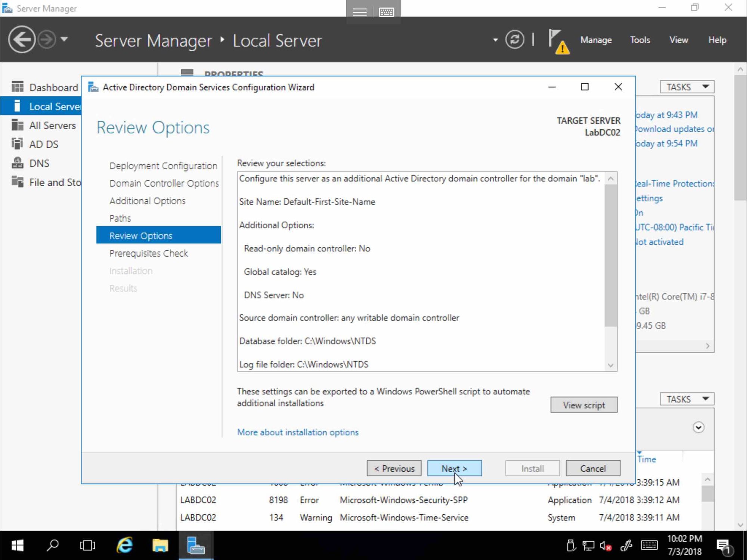This screenshot has width=747, height=560.
Task: Open Events TASKS dropdown
Action: 687,399
